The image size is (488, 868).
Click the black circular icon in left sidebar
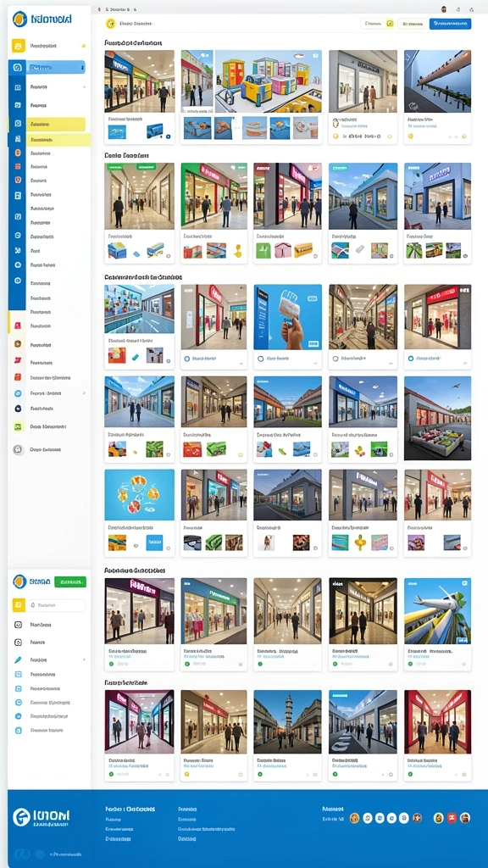click(x=19, y=409)
